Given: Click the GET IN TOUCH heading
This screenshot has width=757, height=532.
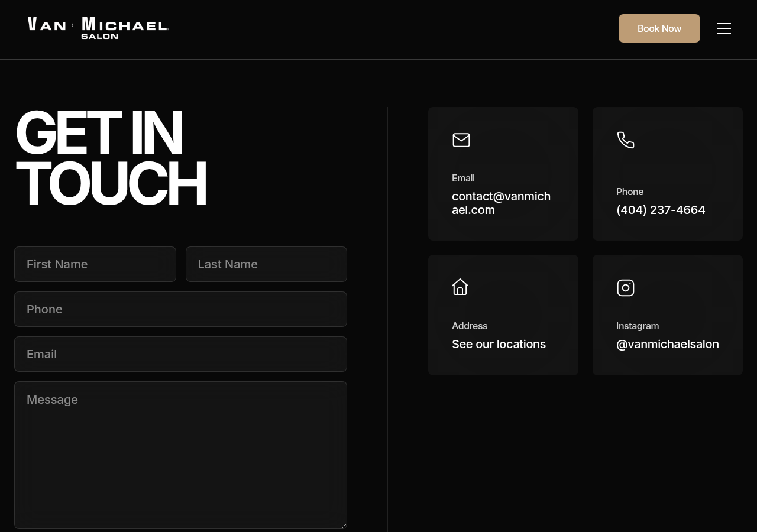Looking at the screenshot, I should 111,158.
